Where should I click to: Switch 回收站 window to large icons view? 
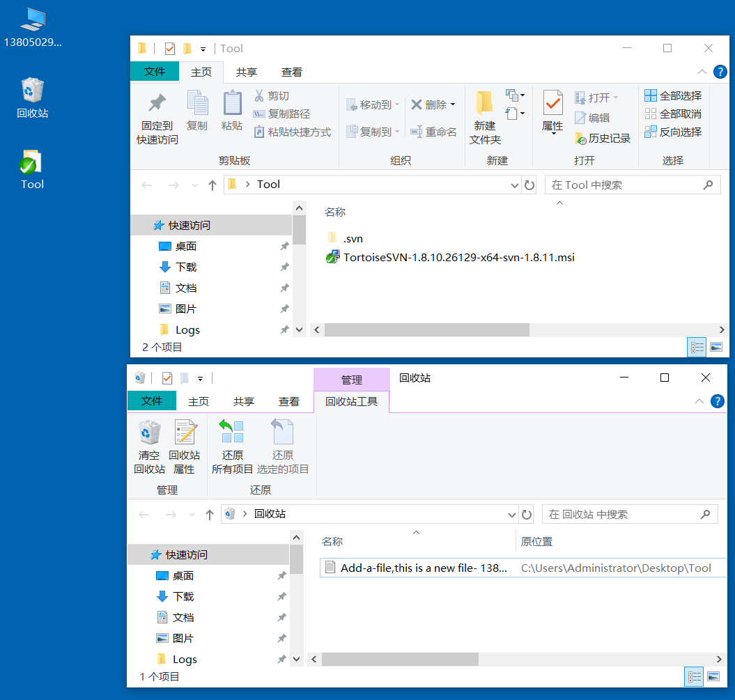tap(713, 676)
